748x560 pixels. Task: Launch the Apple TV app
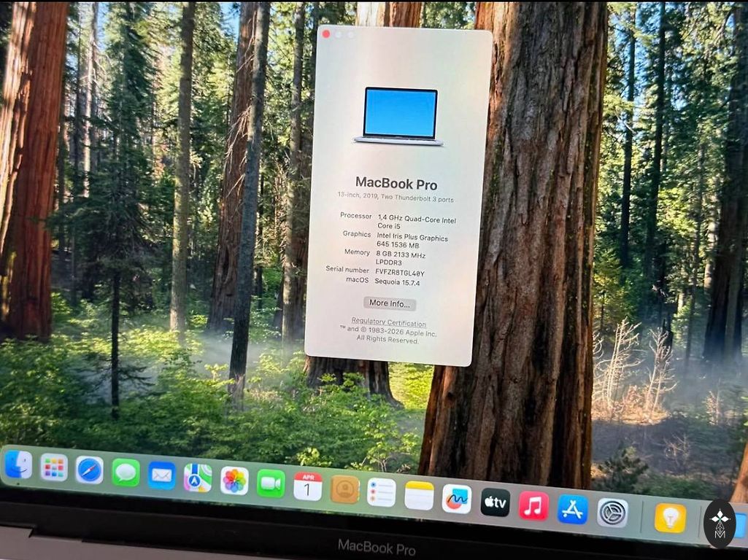pos(496,502)
